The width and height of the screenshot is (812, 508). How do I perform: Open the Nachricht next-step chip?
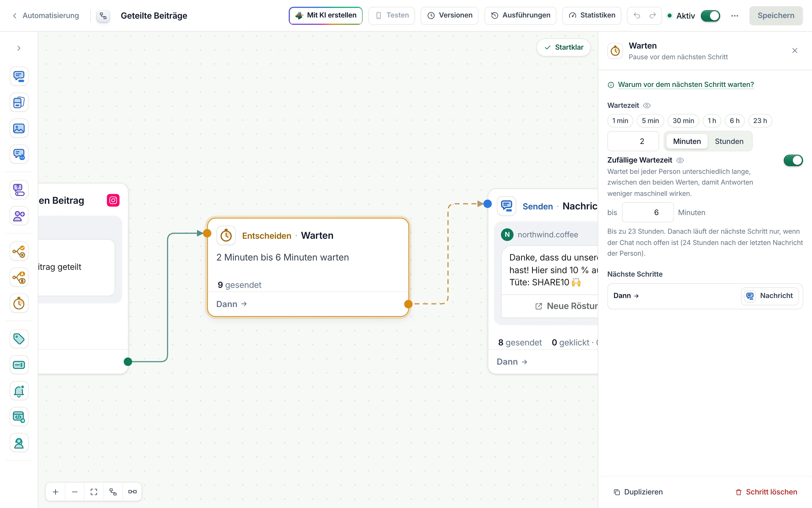pyautogui.click(x=770, y=296)
